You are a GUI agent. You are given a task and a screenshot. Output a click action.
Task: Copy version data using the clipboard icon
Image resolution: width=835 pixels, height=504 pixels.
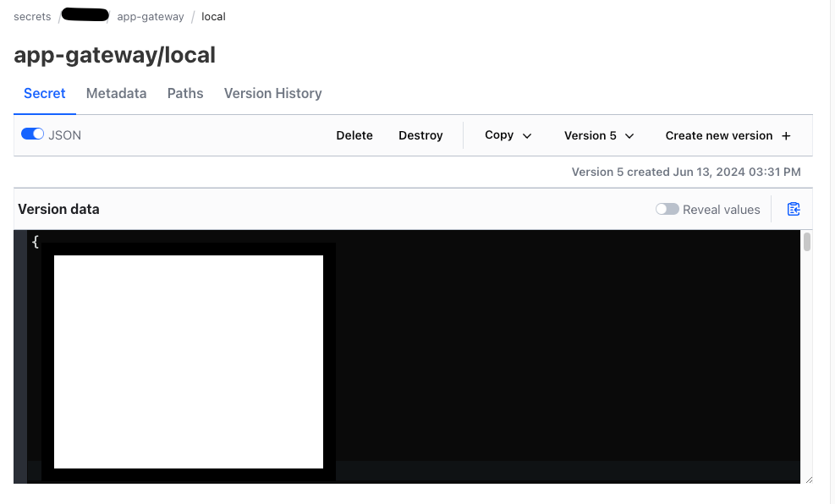794,209
